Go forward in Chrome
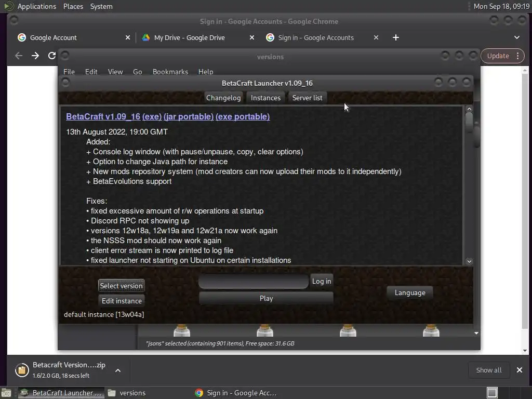Viewport: 532px width, 399px height. coord(35,56)
